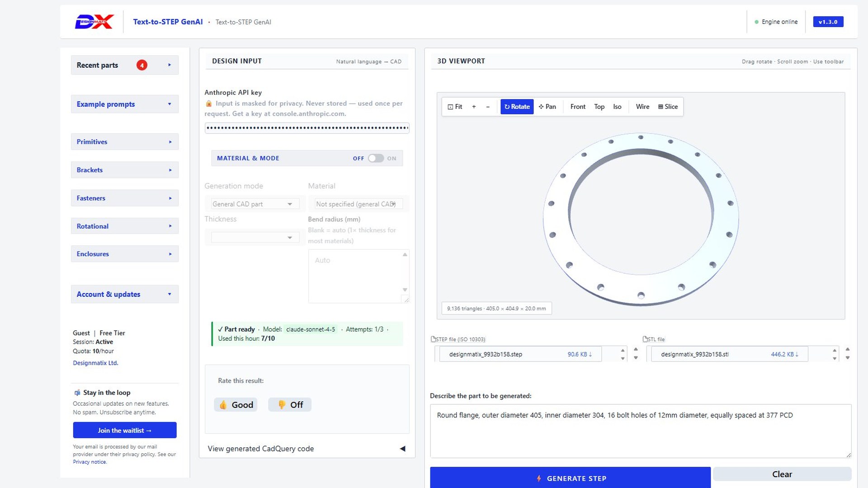
Task: Rate the result as Good
Action: pyautogui.click(x=236, y=405)
